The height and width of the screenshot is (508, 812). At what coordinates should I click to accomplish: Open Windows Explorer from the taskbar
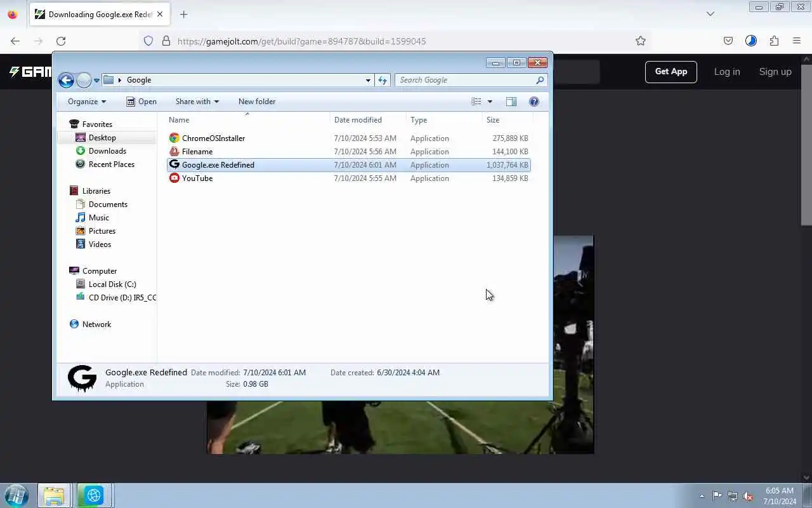tap(54, 495)
